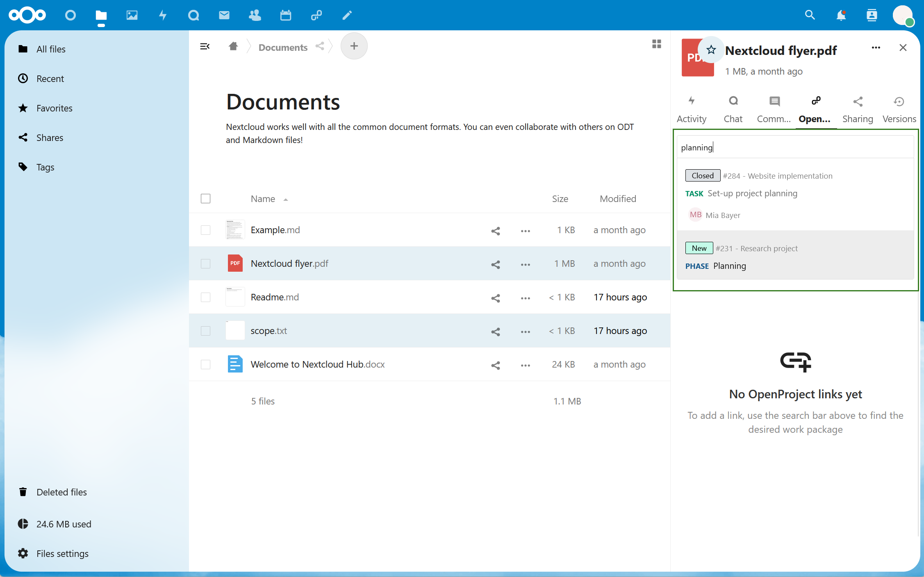Image resolution: width=924 pixels, height=577 pixels.
Task: Expand the breadcrumb navigation dropdown arrow
Action: click(x=330, y=47)
